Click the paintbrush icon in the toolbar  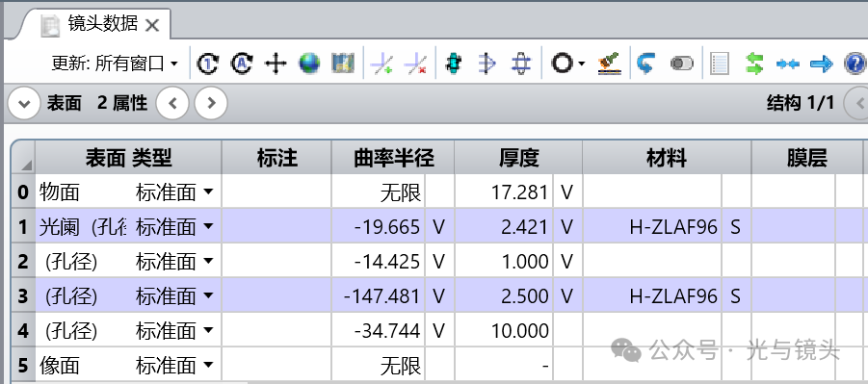(x=610, y=64)
